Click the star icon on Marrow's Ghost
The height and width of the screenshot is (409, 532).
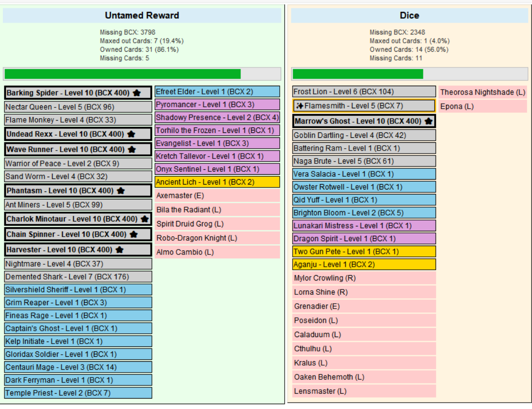point(429,121)
